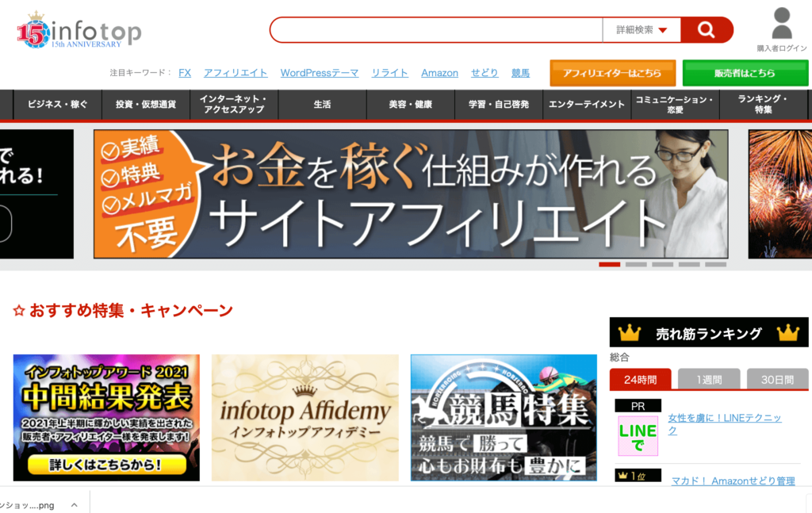Viewport: 812px width, 513px height.
Task: Click the リライト keyword link
Action: [390, 73]
